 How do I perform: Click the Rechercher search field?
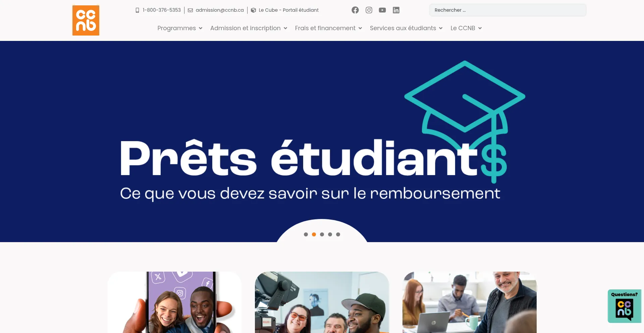(508, 10)
